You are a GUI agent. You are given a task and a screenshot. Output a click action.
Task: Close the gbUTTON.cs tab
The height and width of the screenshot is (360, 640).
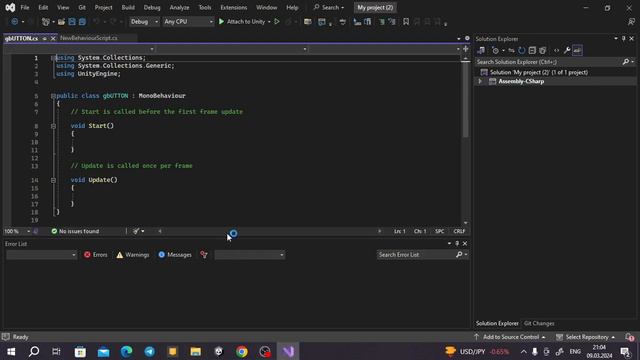(53, 38)
